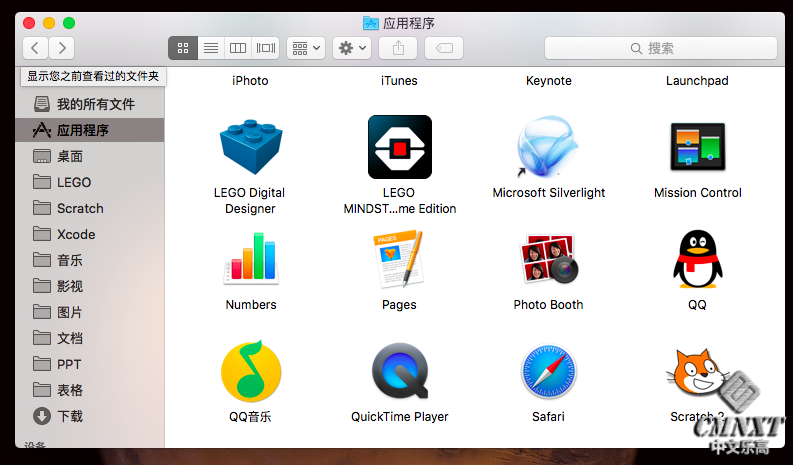This screenshot has height=465, width=793.
Task: Open LEGO Digital Designer app icon
Action: tap(251, 147)
